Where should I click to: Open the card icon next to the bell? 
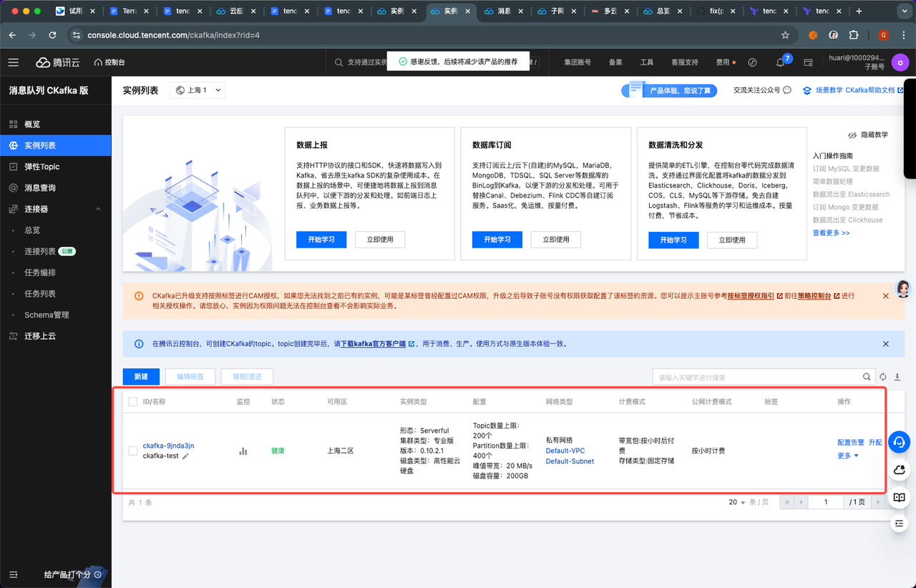click(809, 62)
